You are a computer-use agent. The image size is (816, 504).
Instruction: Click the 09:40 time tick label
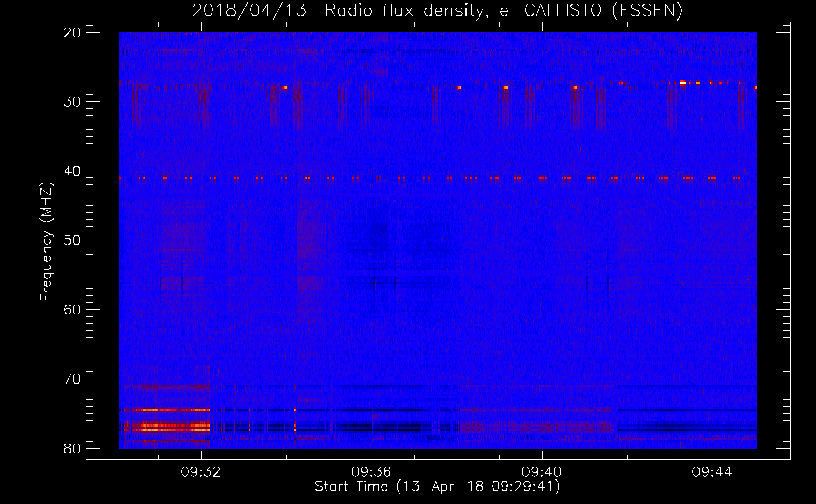coord(542,472)
